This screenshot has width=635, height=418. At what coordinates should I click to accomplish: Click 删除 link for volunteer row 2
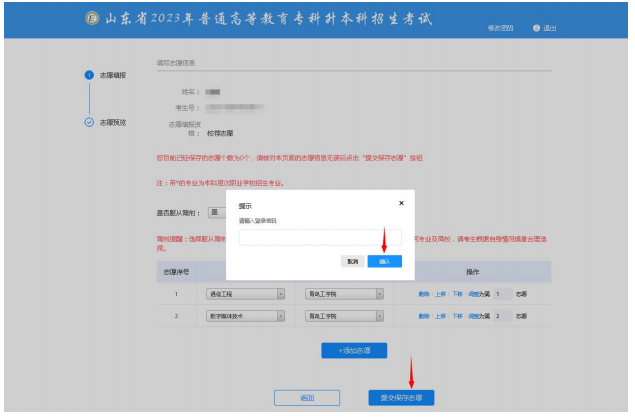point(424,316)
